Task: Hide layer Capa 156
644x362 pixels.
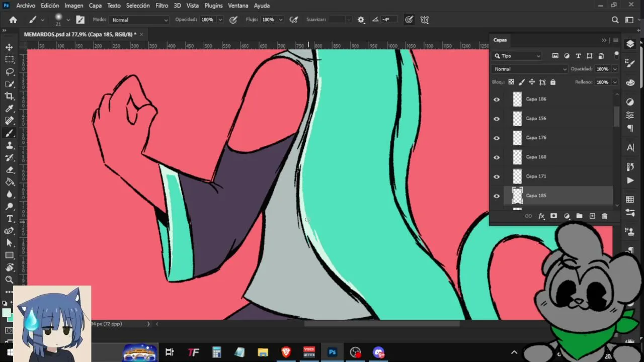Action: tap(497, 119)
